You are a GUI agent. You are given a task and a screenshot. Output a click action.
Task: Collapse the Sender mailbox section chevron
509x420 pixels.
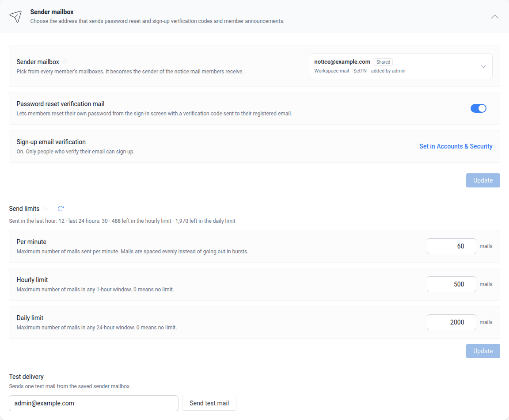pyautogui.click(x=494, y=16)
